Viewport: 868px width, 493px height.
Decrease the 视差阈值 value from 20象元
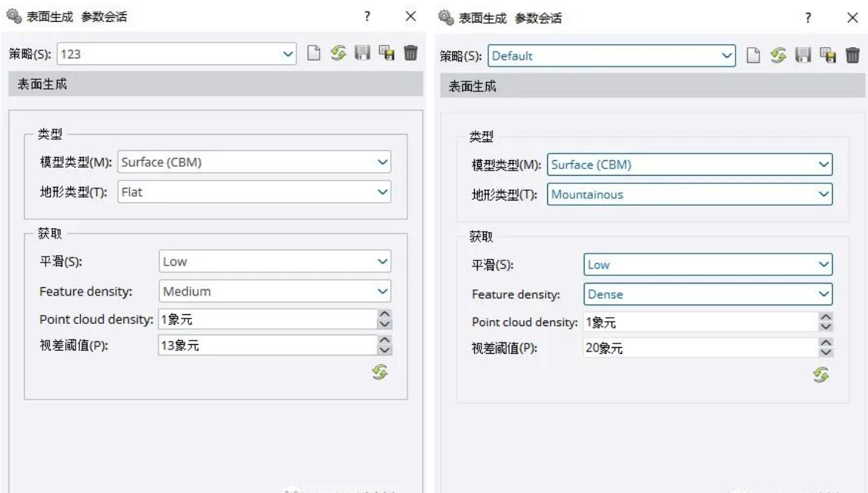pyautogui.click(x=826, y=352)
